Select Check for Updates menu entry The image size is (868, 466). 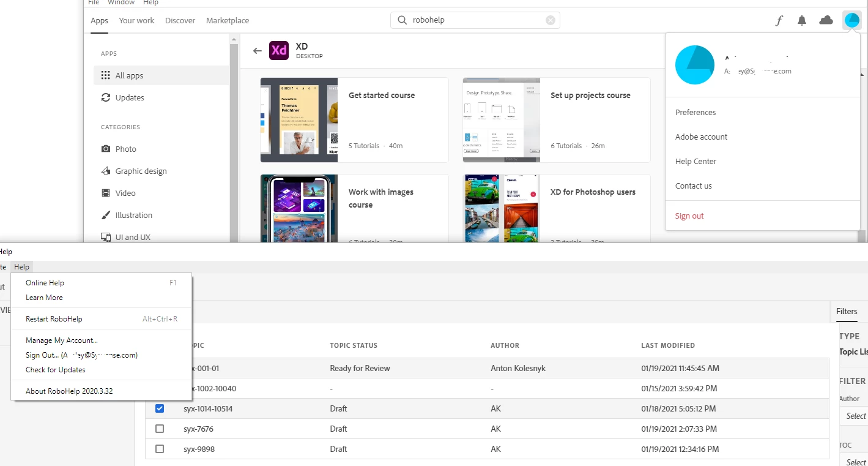point(102,370)
